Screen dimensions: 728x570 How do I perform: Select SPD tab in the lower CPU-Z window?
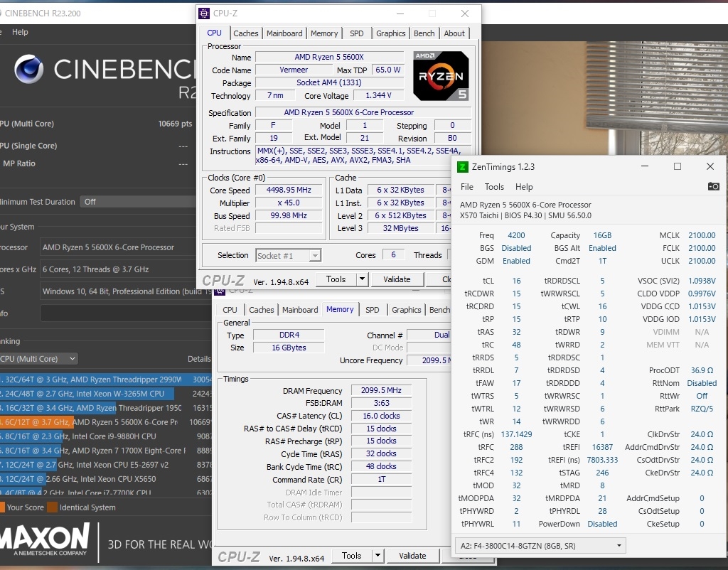tap(372, 310)
